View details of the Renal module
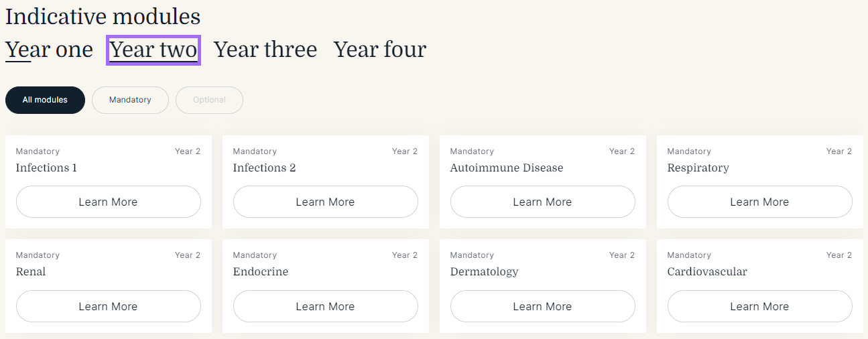Screen dimensions: 868x339 (109, 306)
